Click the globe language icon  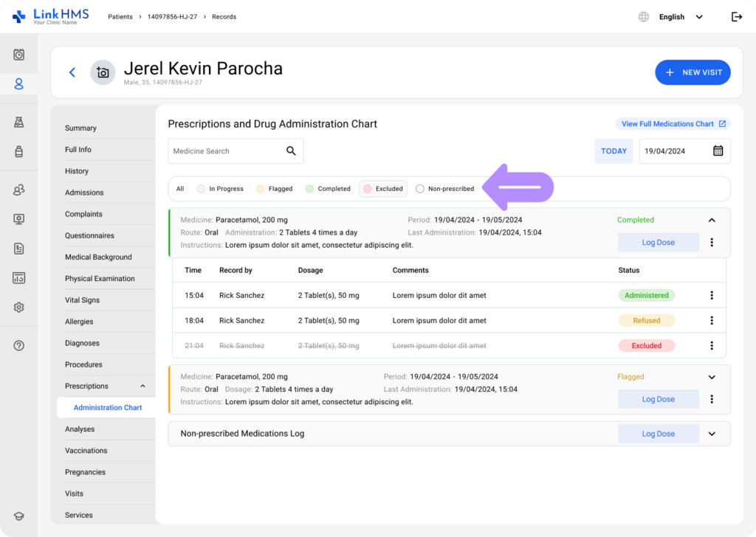pos(644,17)
